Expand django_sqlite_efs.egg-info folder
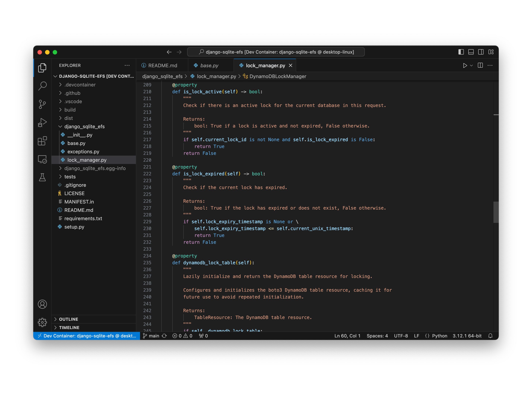The height and width of the screenshot is (399, 532). (94, 168)
